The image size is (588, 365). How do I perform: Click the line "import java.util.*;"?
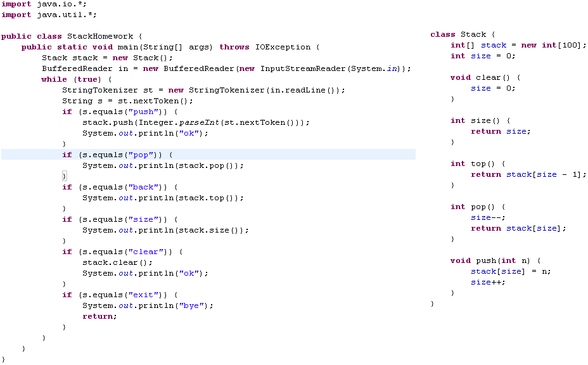point(49,15)
